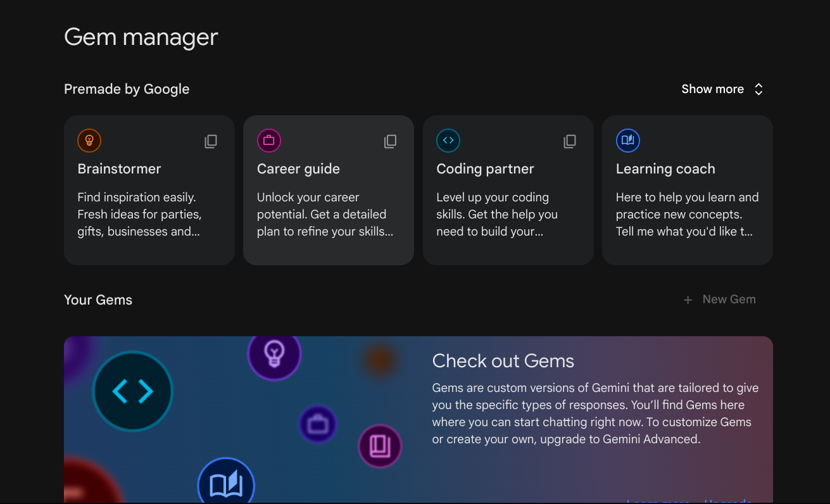Open the Learning coach card title
830x504 pixels.
coord(665,169)
